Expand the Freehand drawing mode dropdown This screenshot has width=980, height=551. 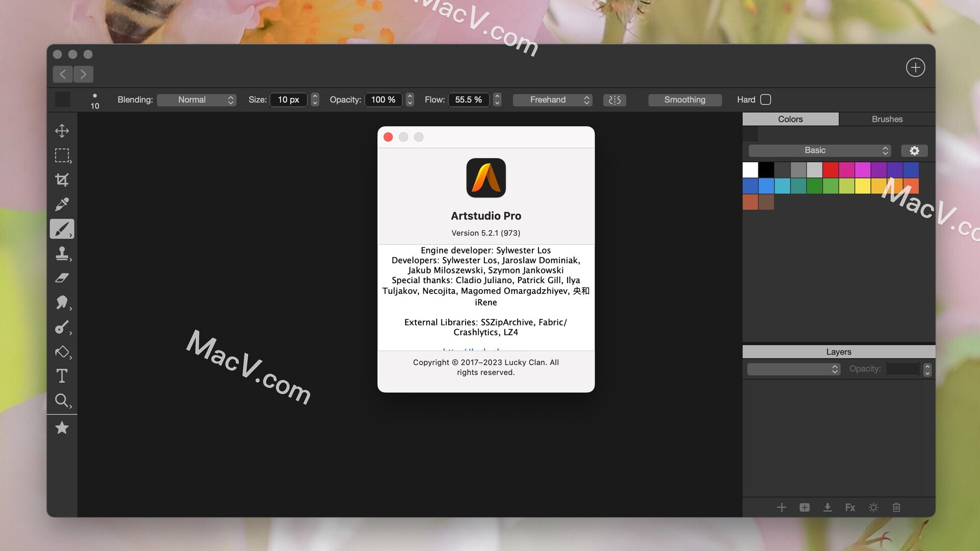552,100
